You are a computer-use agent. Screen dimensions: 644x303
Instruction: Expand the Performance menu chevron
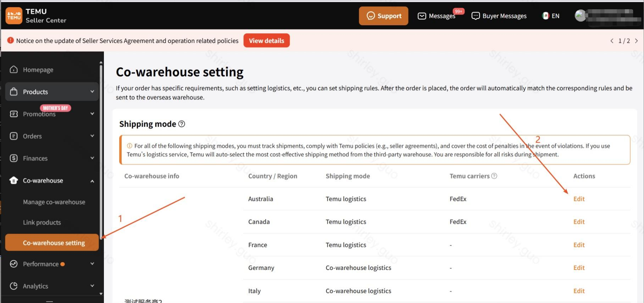click(x=92, y=264)
